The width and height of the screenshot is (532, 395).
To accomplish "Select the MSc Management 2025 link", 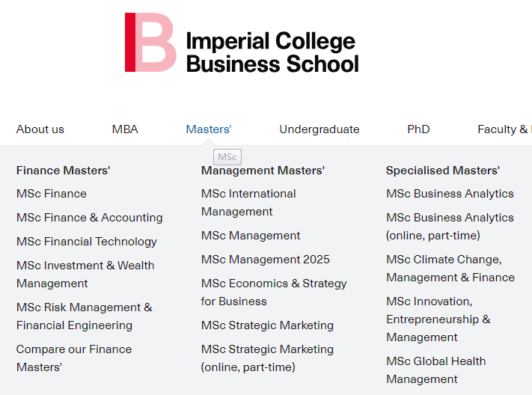I will pos(266,260).
